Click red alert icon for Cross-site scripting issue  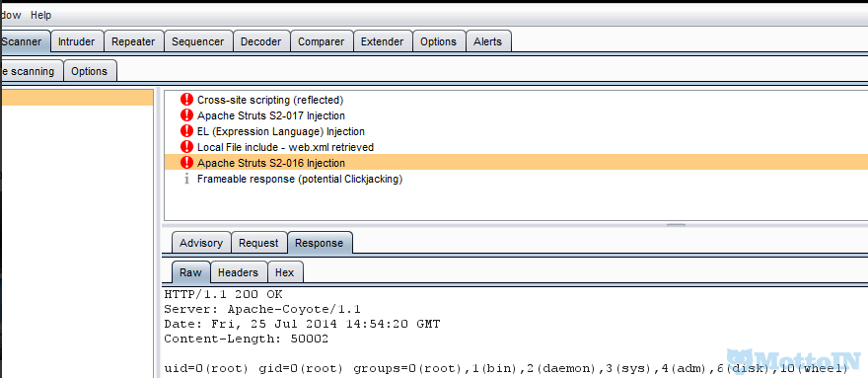[187, 100]
